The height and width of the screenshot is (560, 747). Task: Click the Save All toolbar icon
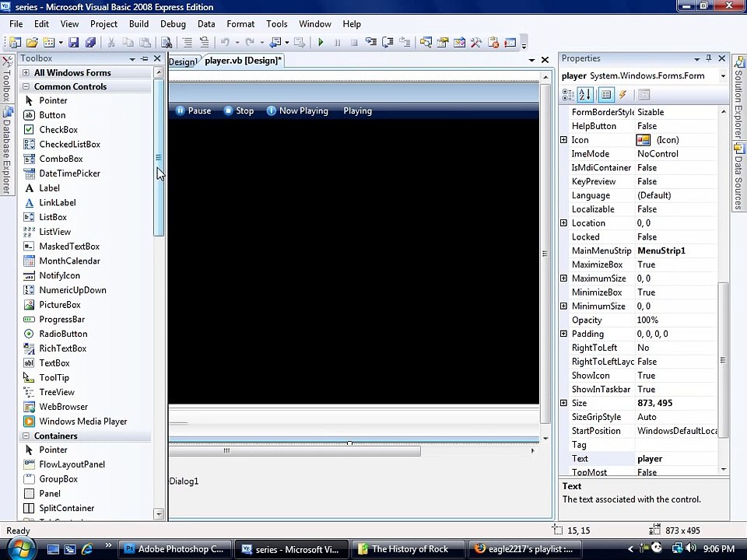pyautogui.click(x=90, y=42)
